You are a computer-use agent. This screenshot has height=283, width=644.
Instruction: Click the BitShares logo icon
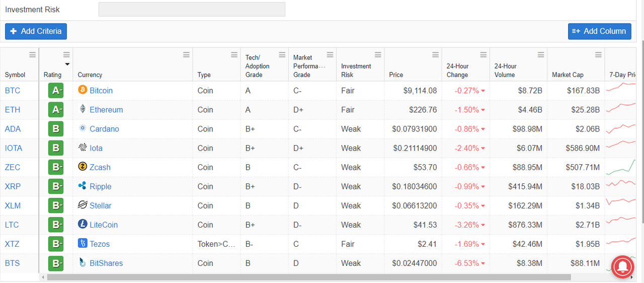coord(83,262)
